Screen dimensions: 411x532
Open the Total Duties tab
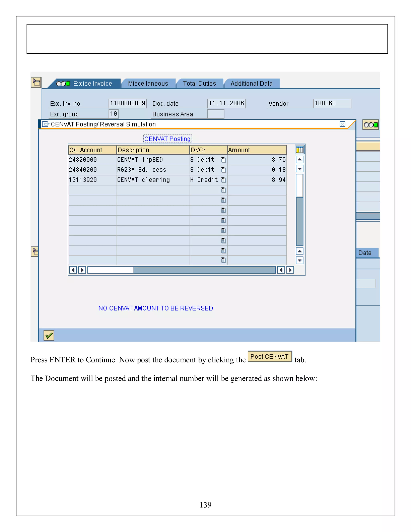tap(199, 84)
